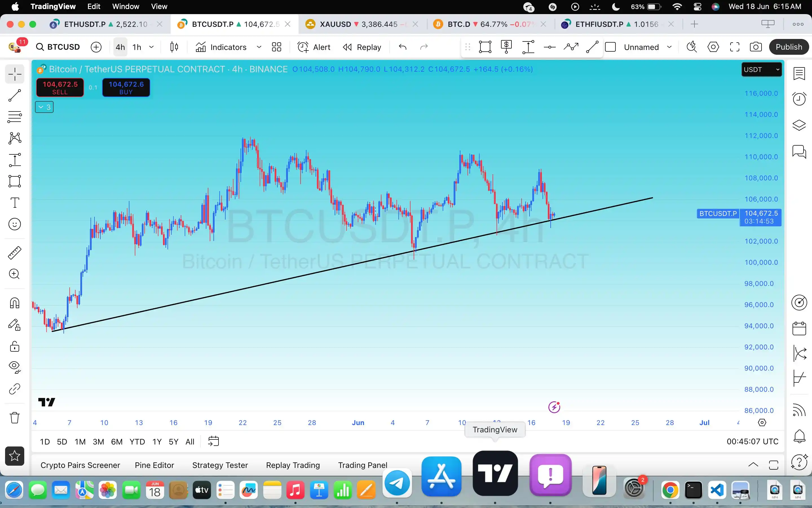The height and width of the screenshot is (508, 812).
Task: Select the crosshair cursor tool
Action: (x=15, y=74)
